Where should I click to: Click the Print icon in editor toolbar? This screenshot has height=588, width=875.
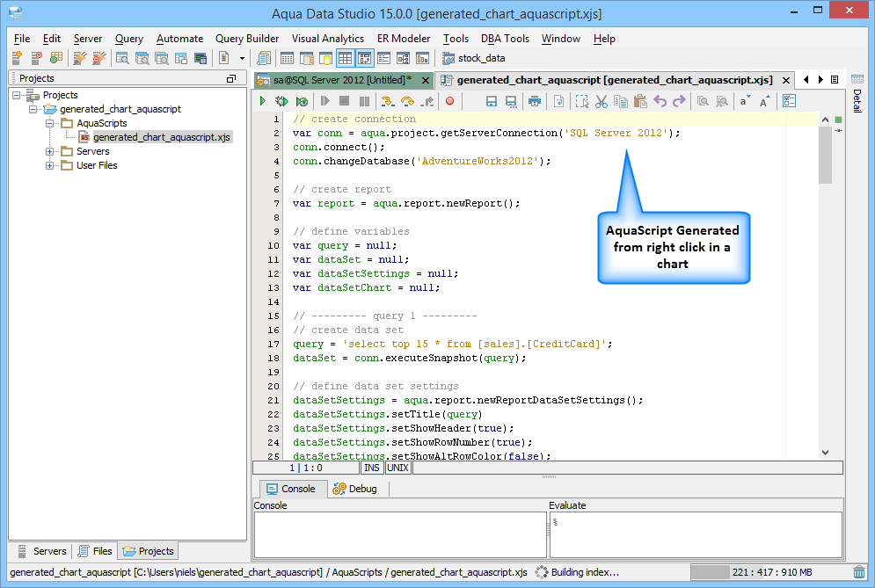click(x=534, y=102)
